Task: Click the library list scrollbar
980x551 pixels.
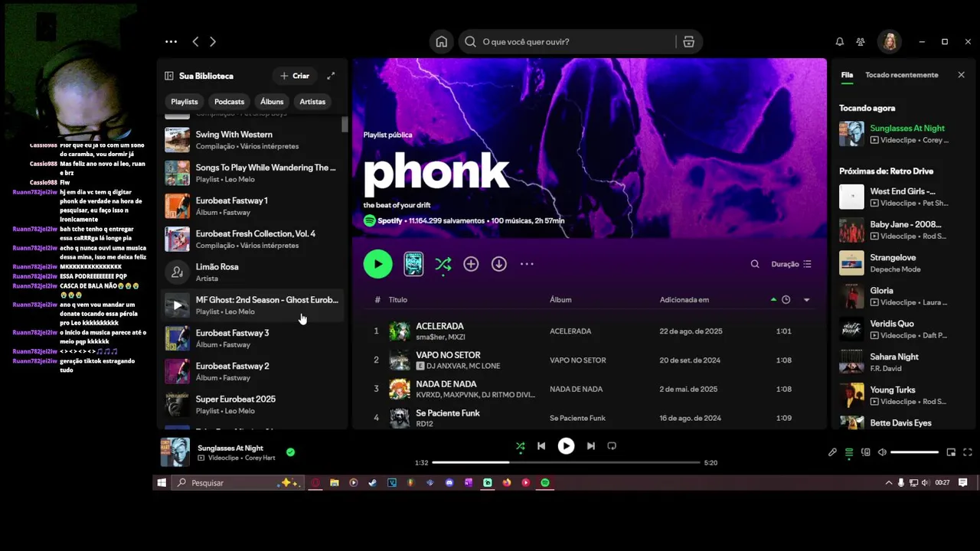Action: [345, 124]
